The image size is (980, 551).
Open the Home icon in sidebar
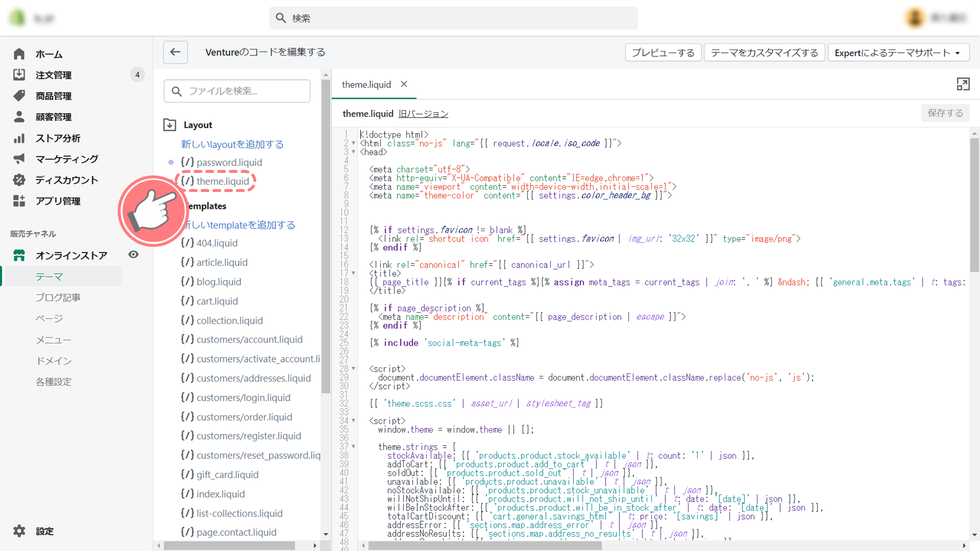click(19, 53)
